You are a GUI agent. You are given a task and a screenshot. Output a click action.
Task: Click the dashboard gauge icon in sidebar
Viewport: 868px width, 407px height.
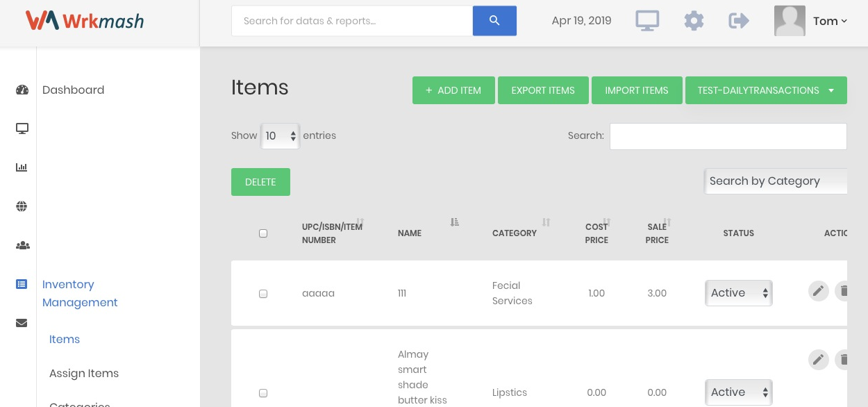[x=22, y=90]
